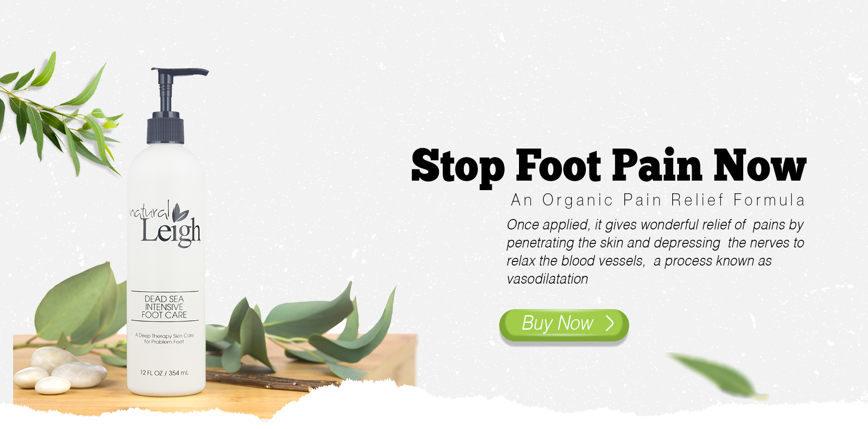Click the word vasodilatation
868x429 pixels.
tap(547, 279)
